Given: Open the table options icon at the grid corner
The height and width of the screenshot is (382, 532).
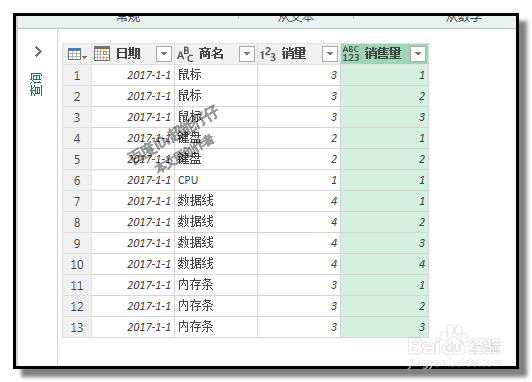Looking at the screenshot, I should [77, 54].
